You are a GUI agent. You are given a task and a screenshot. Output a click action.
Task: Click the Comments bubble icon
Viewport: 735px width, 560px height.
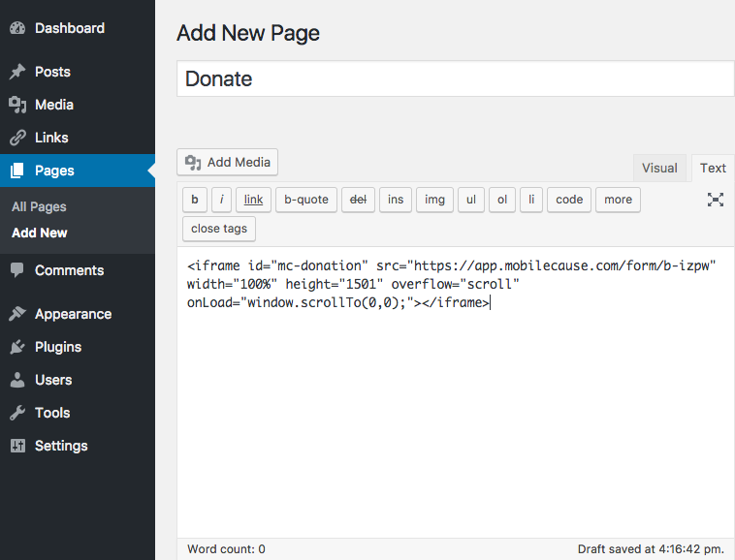point(17,270)
